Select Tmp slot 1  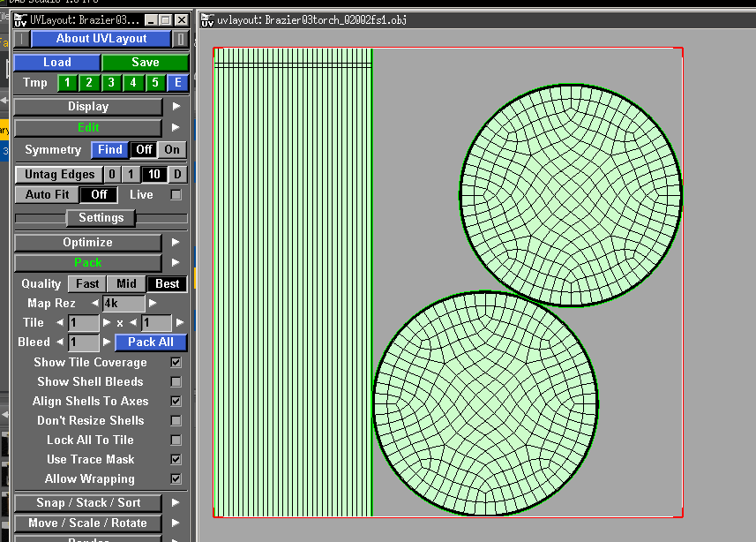coord(67,83)
